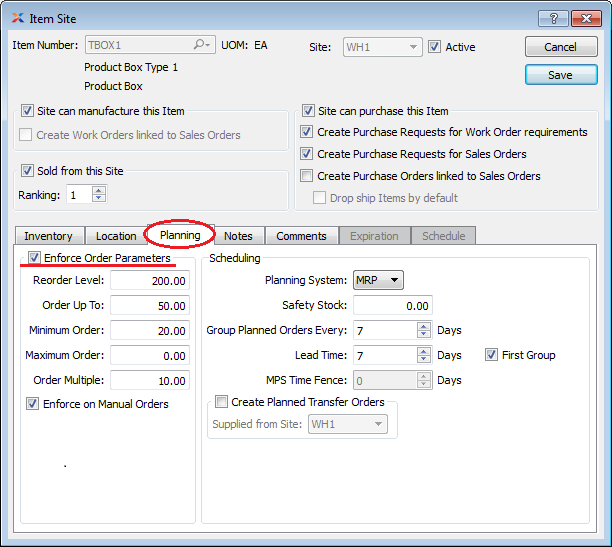Click the Cancel button
This screenshot has height=547, width=612.
(560, 47)
